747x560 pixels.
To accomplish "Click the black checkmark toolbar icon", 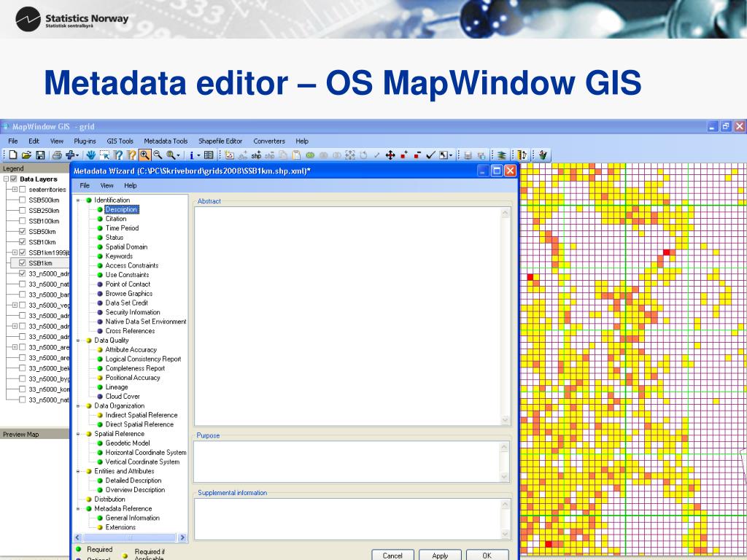I will click(x=430, y=155).
